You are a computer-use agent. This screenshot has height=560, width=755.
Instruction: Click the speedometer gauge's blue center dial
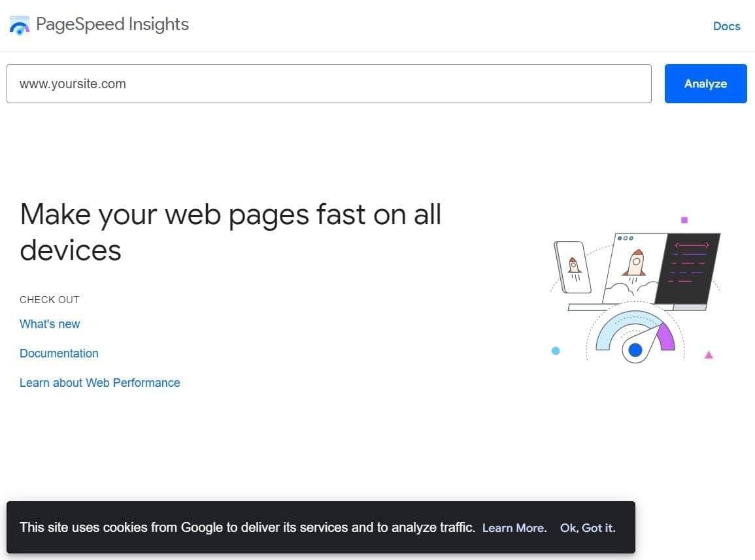pyautogui.click(x=635, y=351)
